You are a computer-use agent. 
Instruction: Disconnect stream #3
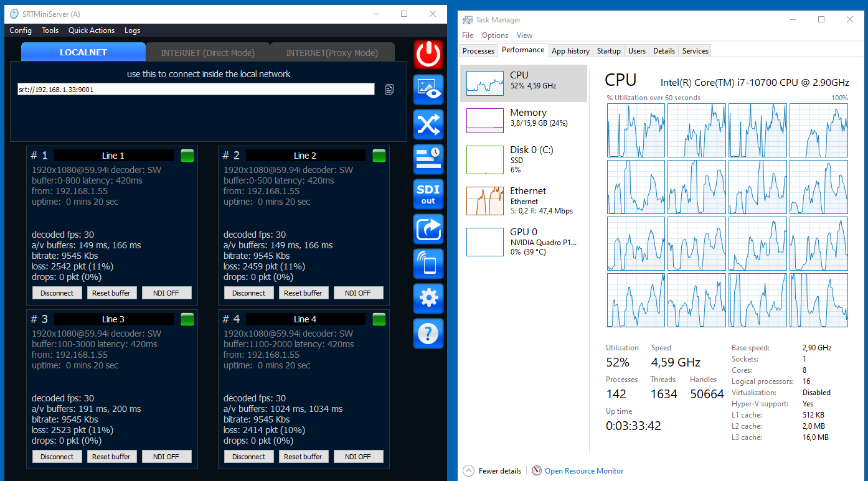pos(57,457)
